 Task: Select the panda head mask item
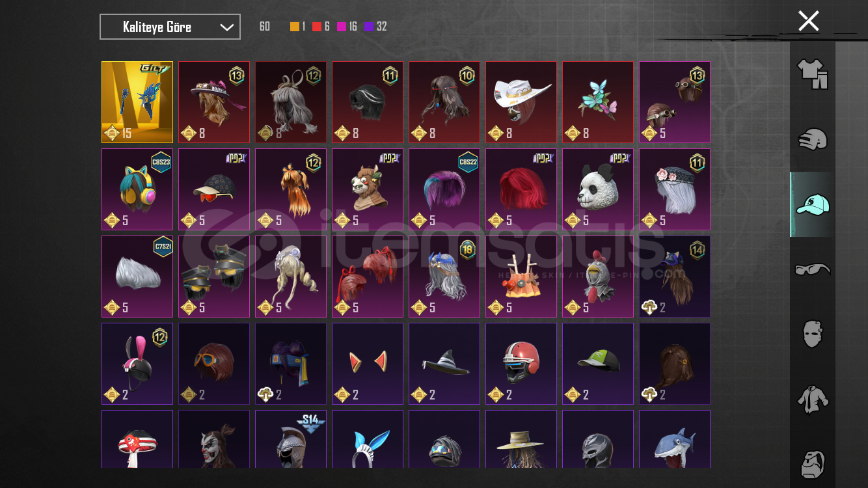point(598,189)
